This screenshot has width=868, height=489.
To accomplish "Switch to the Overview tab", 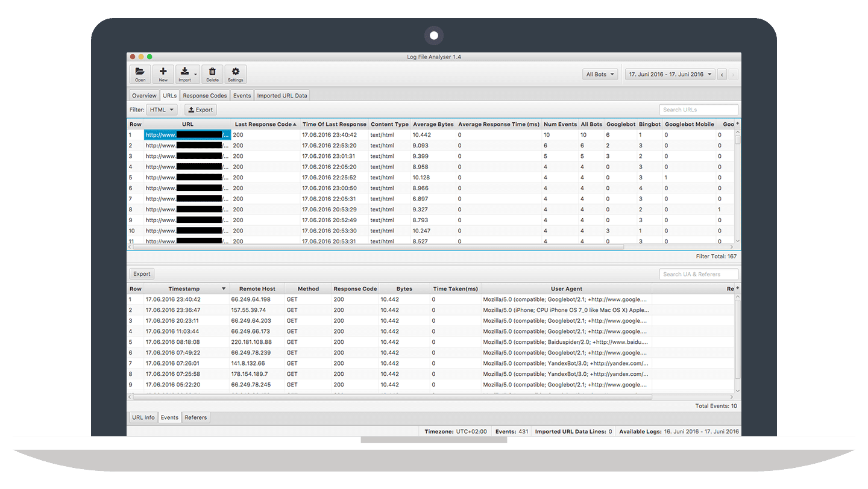I will (x=144, y=95).
